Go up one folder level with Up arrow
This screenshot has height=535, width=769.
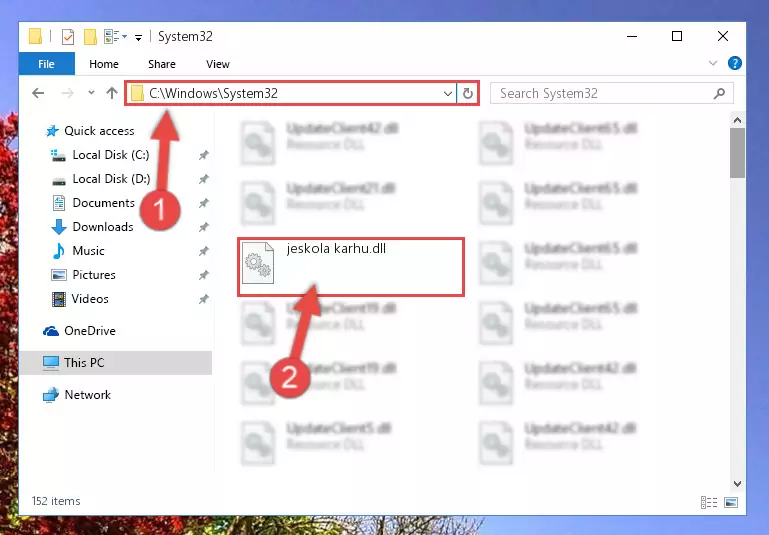click(112, 93)
